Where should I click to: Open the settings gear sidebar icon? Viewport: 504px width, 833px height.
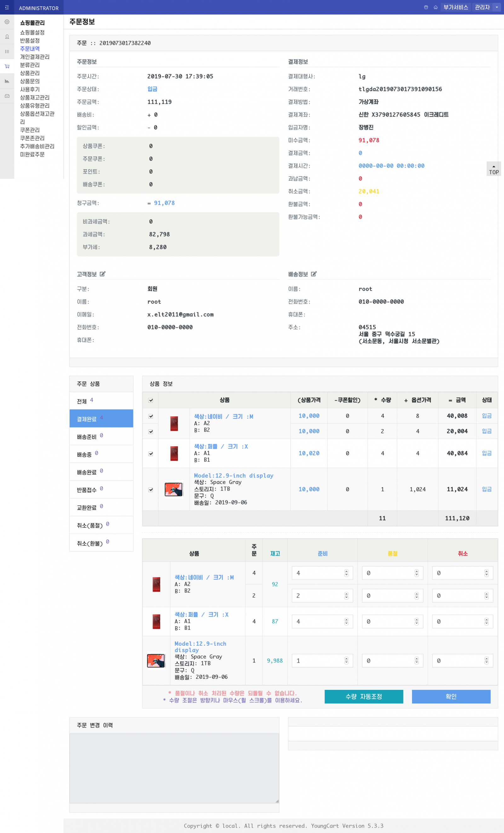[x=7, y=22]
